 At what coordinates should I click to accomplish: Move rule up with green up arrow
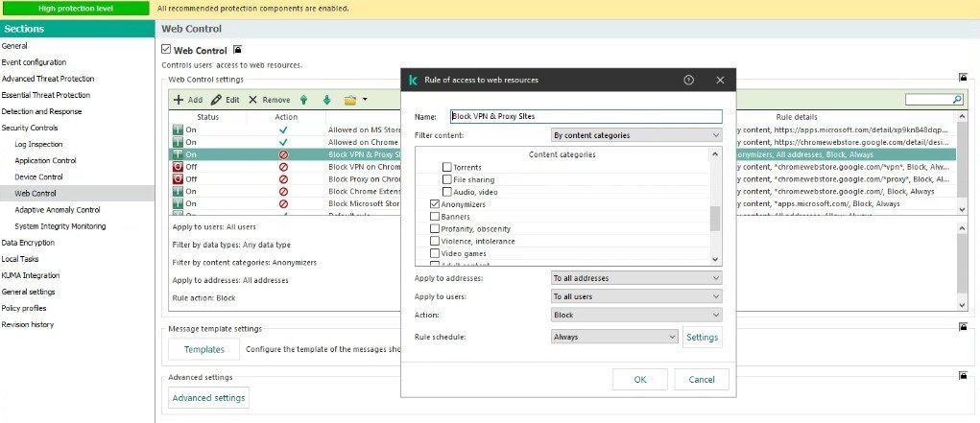pos(303,100)
